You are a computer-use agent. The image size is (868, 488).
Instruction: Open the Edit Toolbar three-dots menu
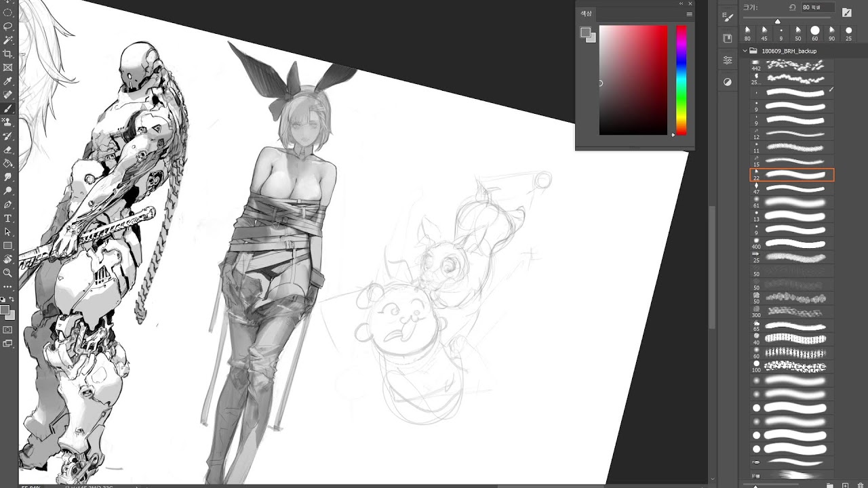8,287
